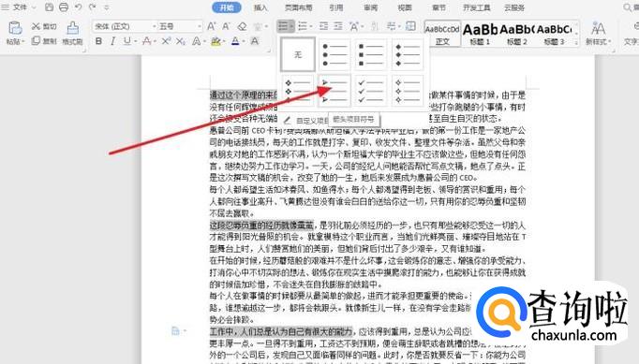Open the font size dropdown

tap(199, 27)
